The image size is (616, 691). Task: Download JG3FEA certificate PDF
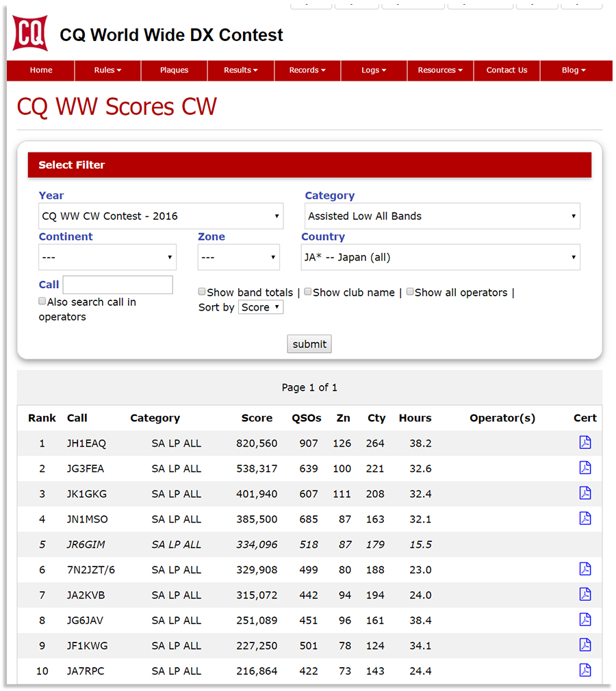tap(585, 468)
